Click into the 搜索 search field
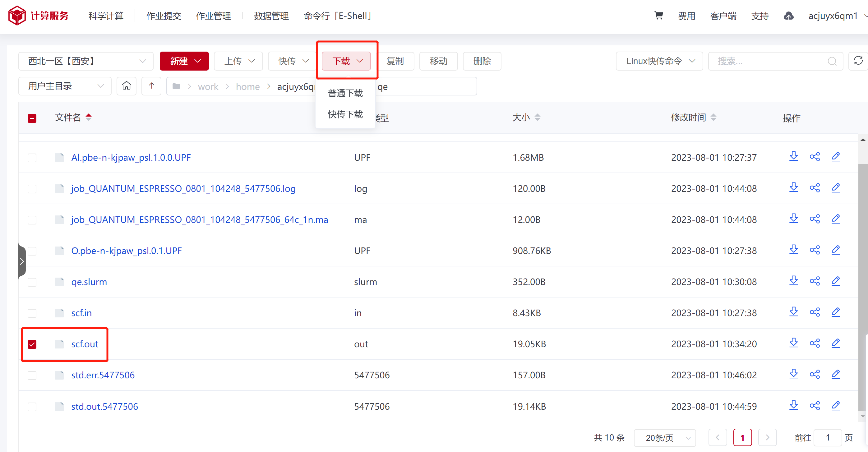This screenshot has height=452, width=868. click(x=775, y=61)
